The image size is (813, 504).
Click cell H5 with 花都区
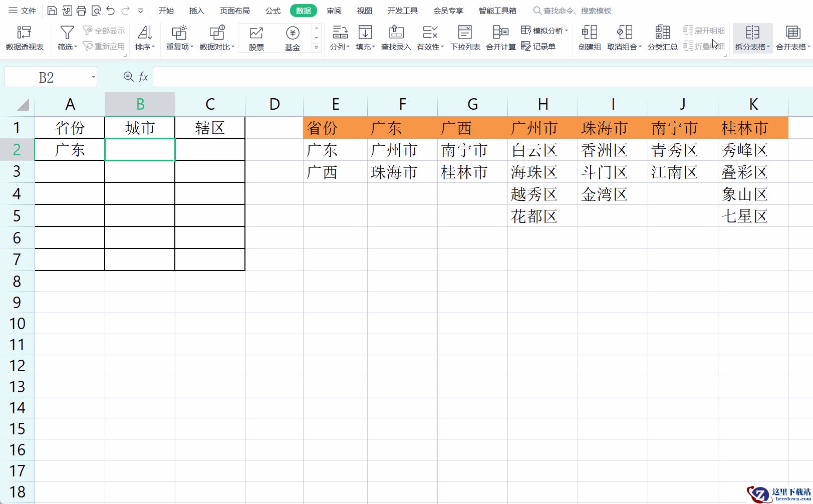(543, 216)
